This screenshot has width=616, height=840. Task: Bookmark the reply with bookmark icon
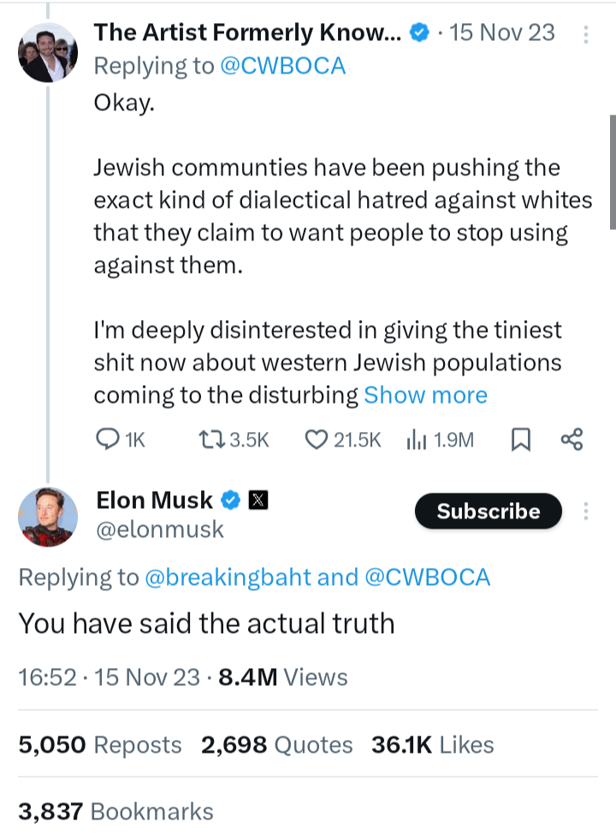point(521,440)
